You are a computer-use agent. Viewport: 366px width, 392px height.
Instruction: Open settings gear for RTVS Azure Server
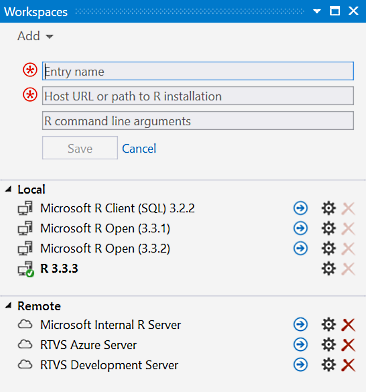[x=328, y=344]
